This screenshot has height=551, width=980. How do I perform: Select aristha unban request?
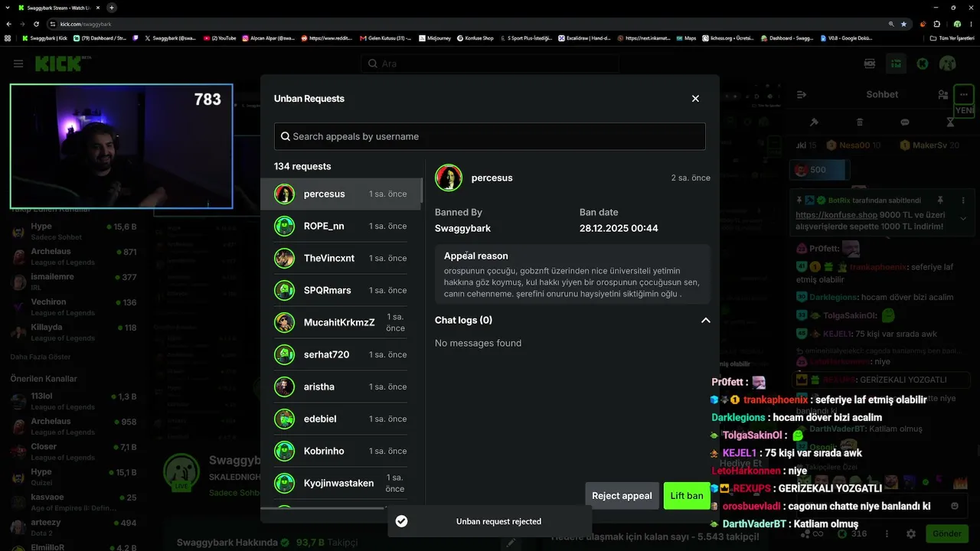[x=341, y=386]
